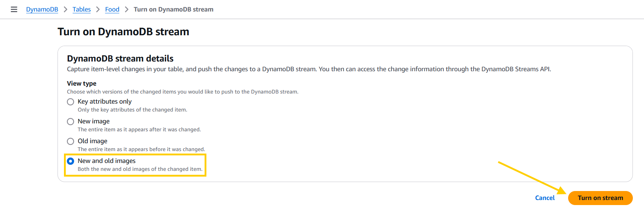Click the Cancel link

coord(545,198)
